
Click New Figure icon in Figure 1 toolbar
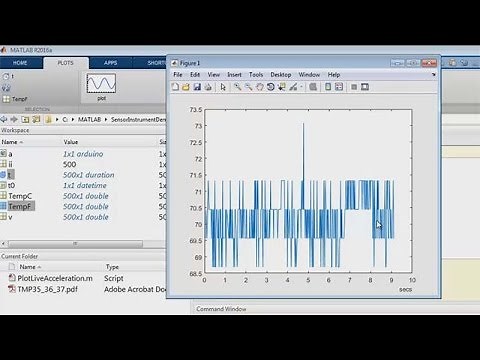(175, 87)
